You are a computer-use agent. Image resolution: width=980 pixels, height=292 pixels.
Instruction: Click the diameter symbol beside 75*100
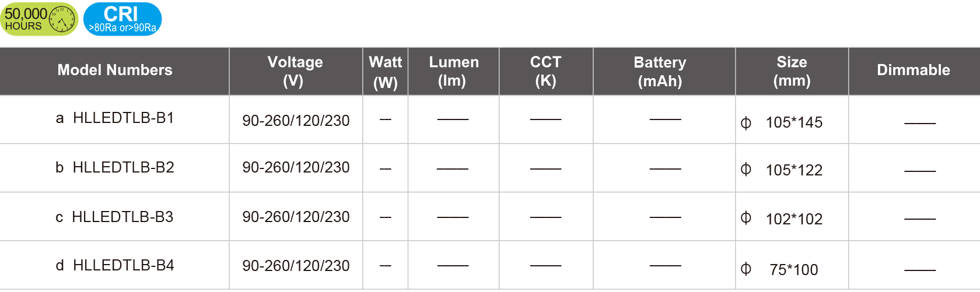(x=745, y=269)
